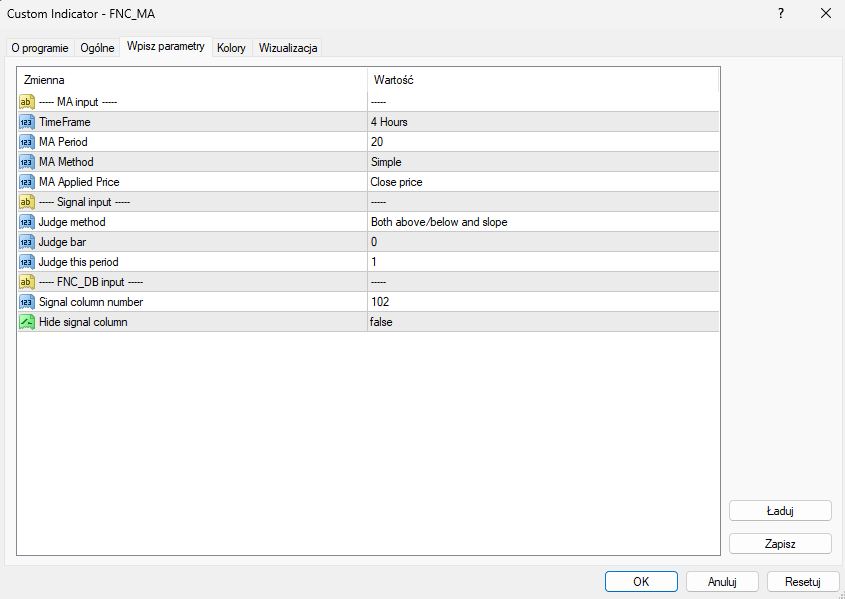
Task: Toggle the Hide signal column false value
Action: click(542, 322)
